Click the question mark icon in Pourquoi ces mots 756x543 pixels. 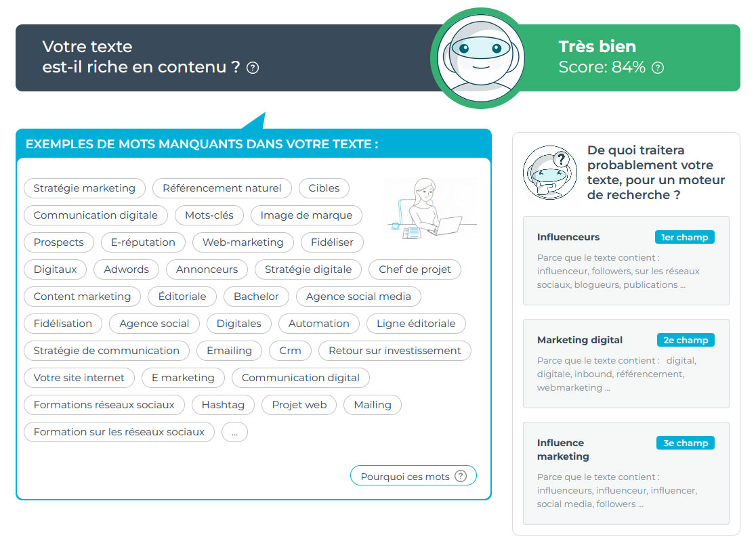(x=461, y=476)
